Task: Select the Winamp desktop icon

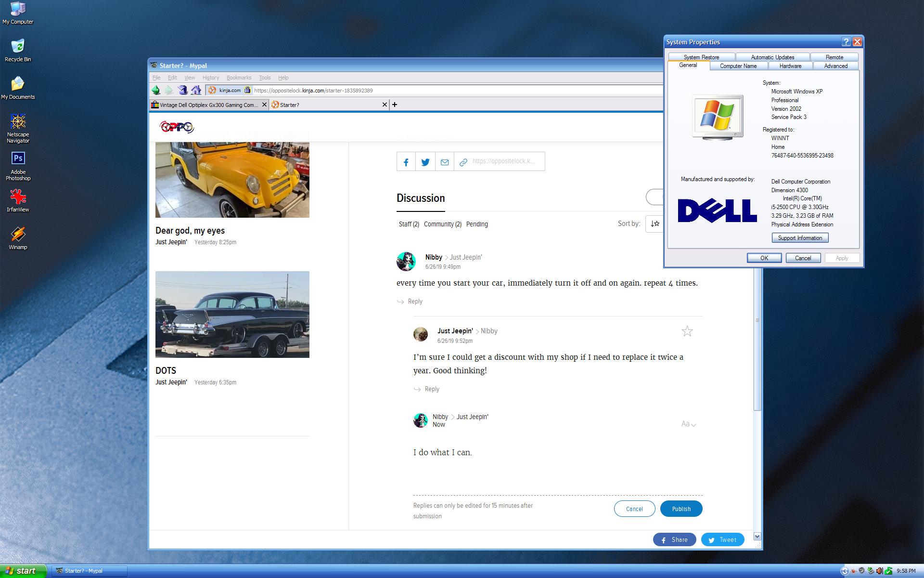Action: tap(18, 238)
